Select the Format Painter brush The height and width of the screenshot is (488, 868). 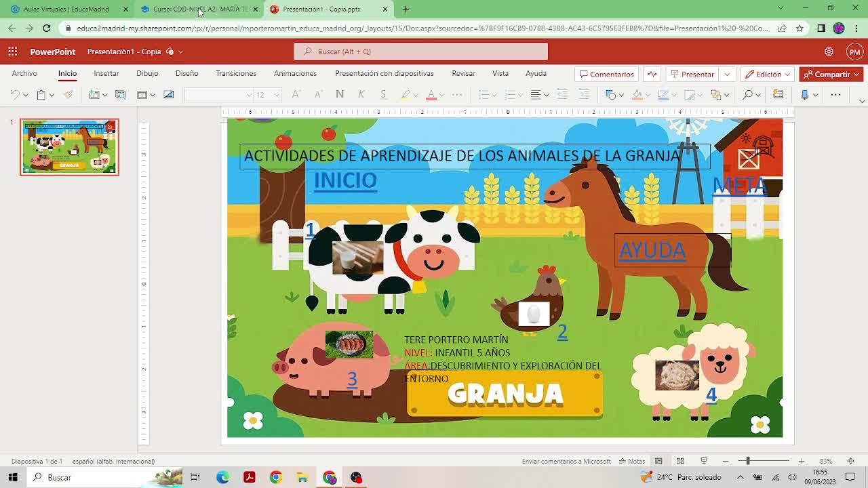(x=68, y=95)
